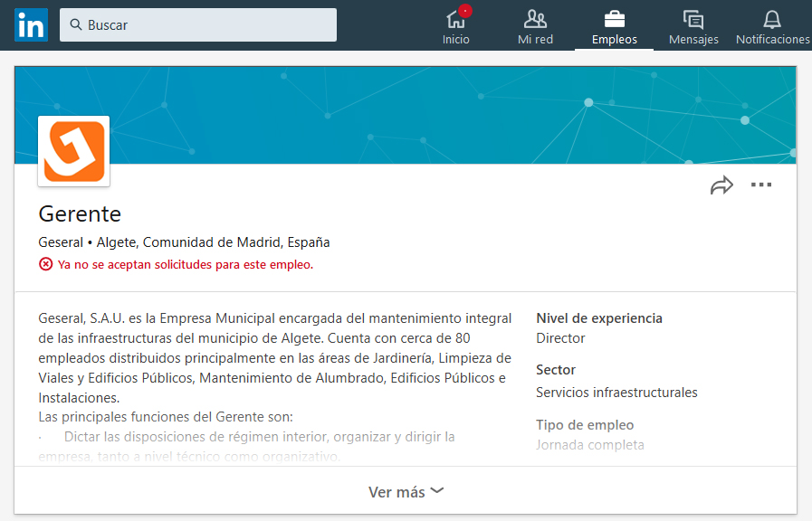Open the three-dots more options menu
This screenshot has width=812, height=521.
[x=761, y=185]
